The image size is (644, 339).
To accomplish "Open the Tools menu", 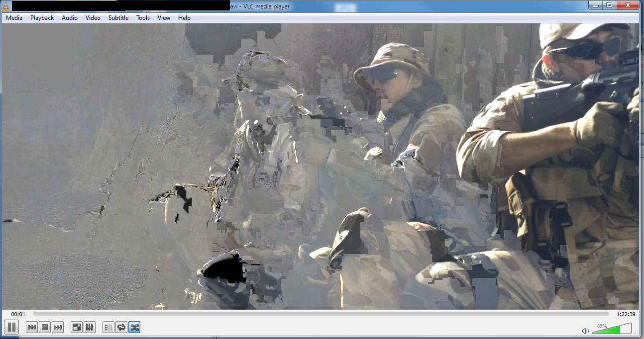I will pyautogui.click(x=143, y=18).
